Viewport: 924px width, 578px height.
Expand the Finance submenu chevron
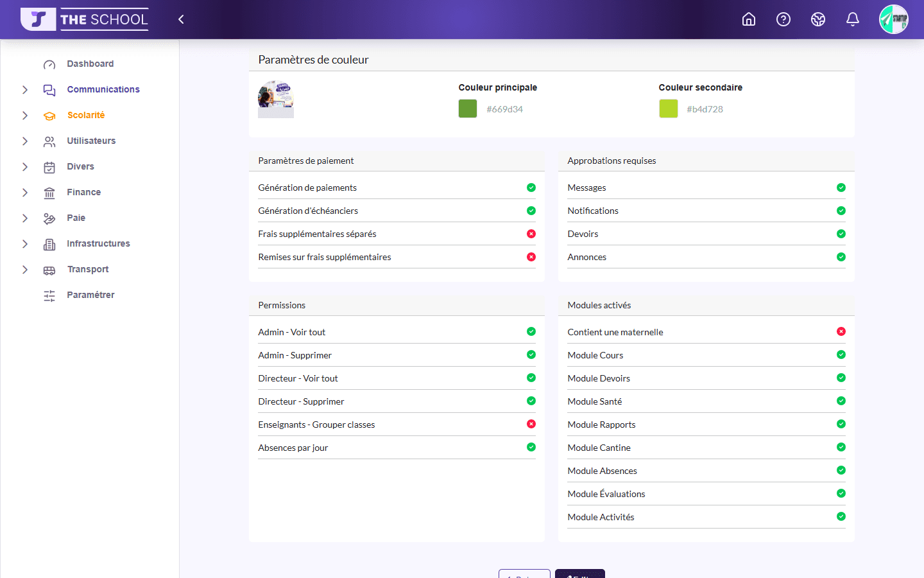pyautogui.click(x=25, y=193)
